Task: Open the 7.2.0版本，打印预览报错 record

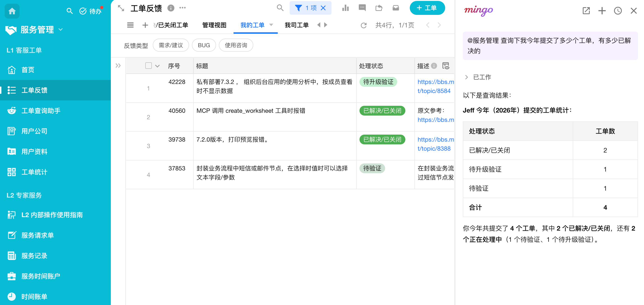Action: click(275, 146)
